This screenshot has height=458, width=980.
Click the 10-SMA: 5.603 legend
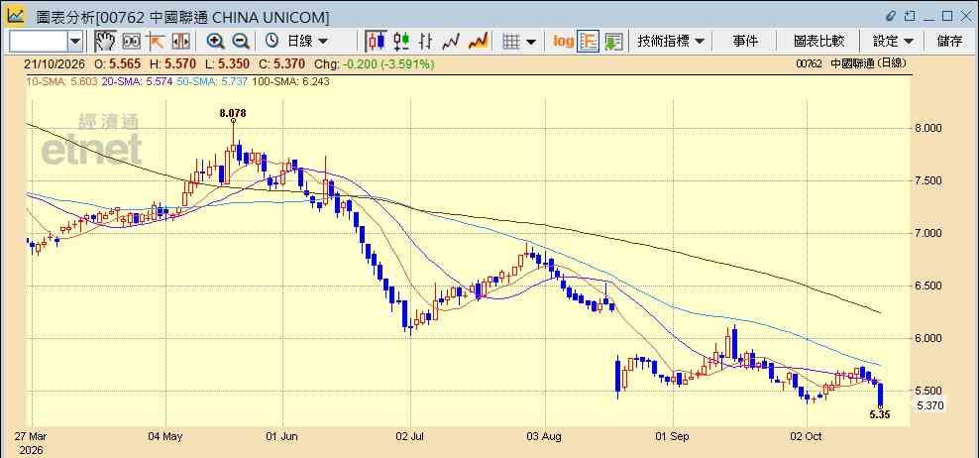[61, 81]
